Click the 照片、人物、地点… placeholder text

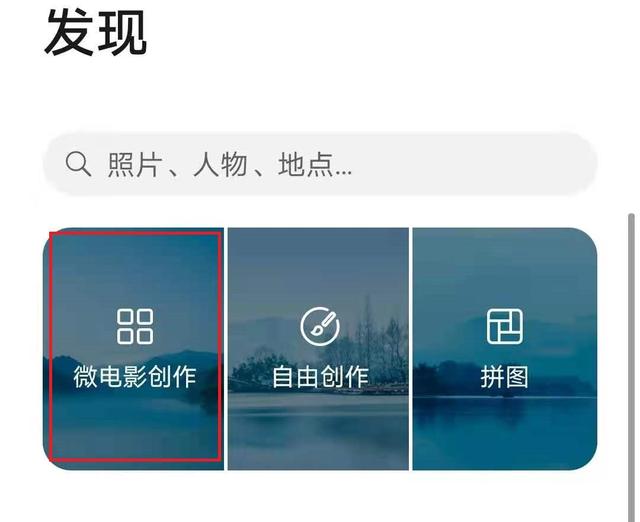230,164
